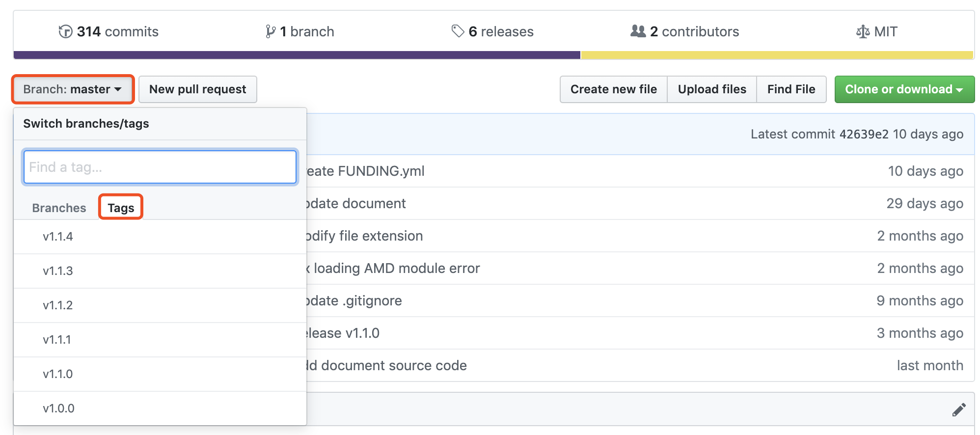Click the New pull request button
The width and height of the screenshot is (980, 435).
[197, 89]
